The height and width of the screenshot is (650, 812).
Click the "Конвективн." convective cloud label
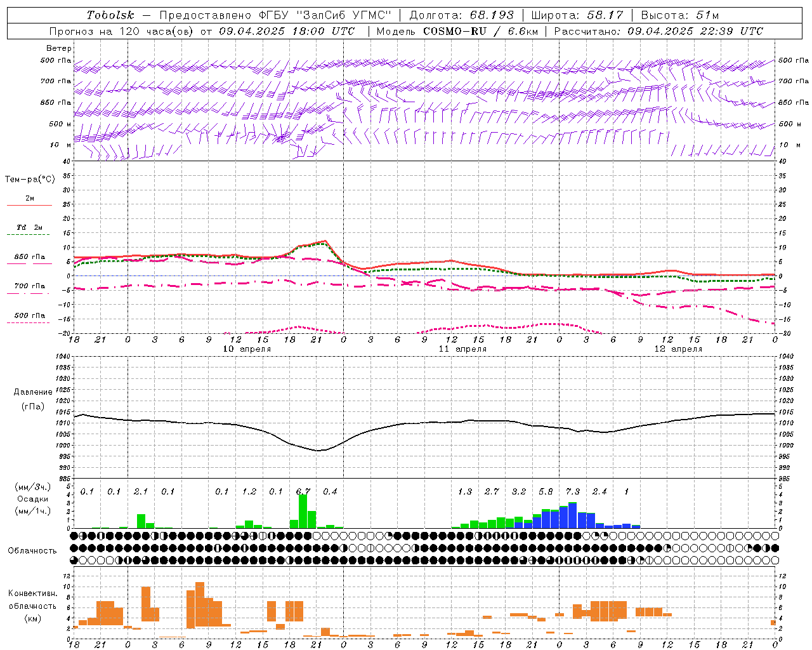tap(33, 594)
